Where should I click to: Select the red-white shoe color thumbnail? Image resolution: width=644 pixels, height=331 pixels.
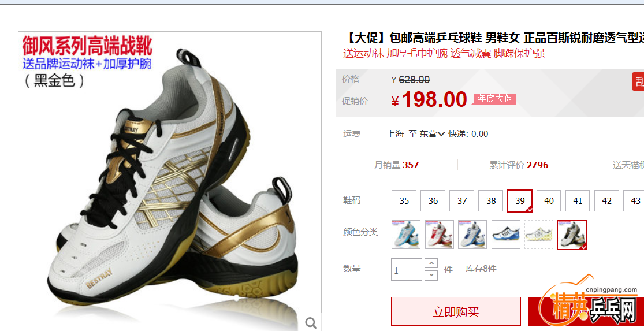(439, 235)
